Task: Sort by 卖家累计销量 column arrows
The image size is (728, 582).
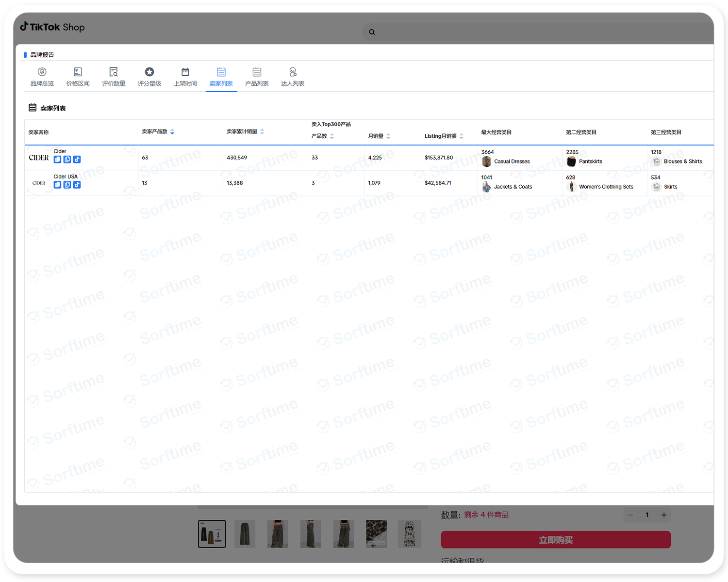Action: 262,132
